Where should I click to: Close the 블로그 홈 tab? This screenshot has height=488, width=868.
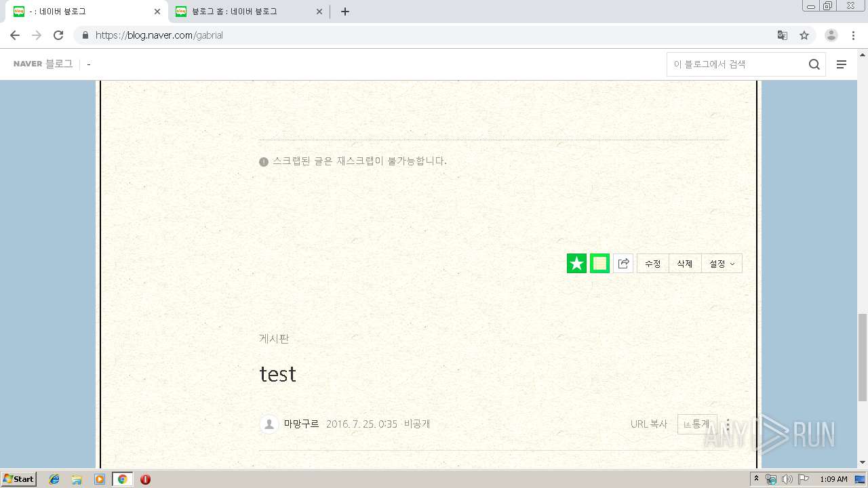click(x=319, y=12)
